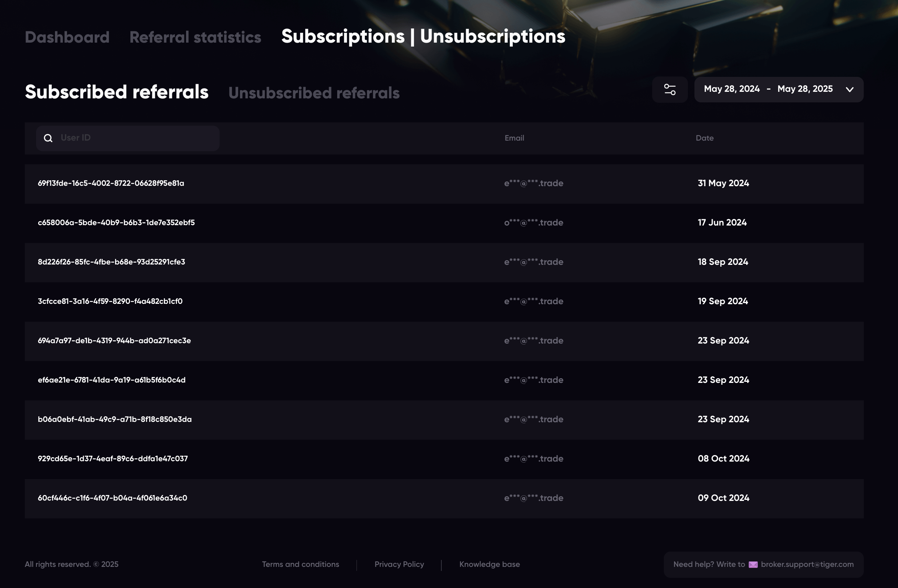This screenshot has width=898, height=588.
Task: Click the filter settings icon
Action: point(670,90)
